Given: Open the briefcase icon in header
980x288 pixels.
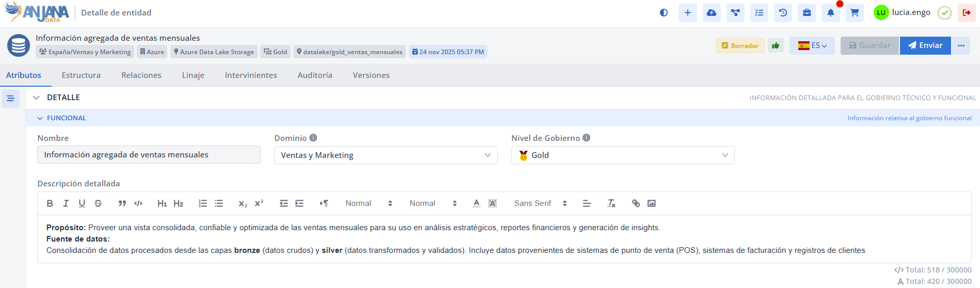Looking at the screenshot, I should (x=807, y=13).
